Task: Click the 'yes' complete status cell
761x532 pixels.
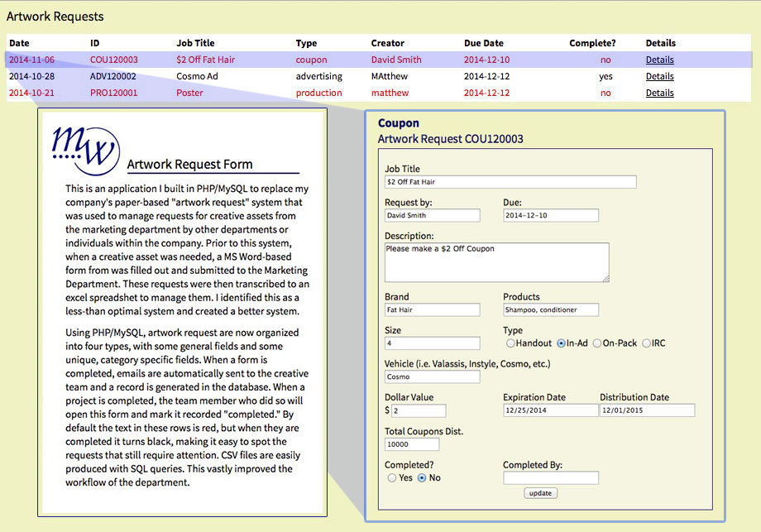Action: (x=605, y=76)
